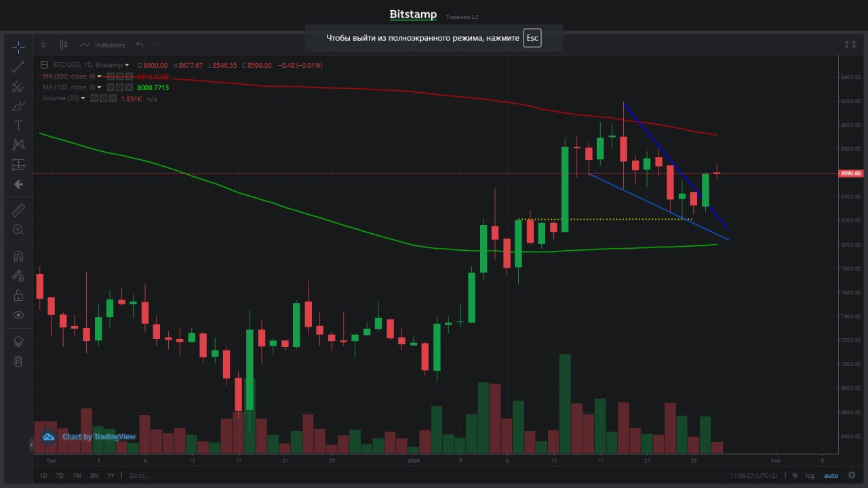Click the Esc key hint button
This screenshot has width=868, height=488.
coord(532,38)
